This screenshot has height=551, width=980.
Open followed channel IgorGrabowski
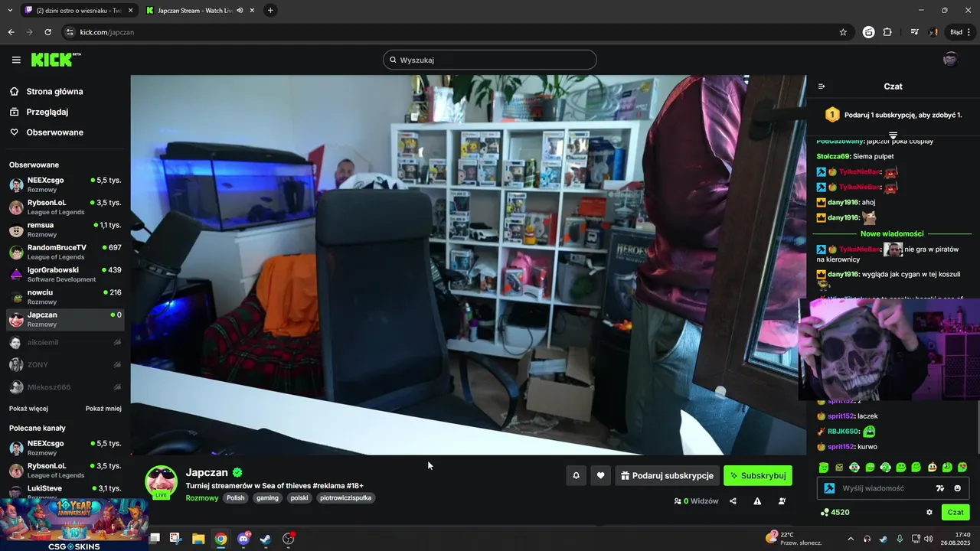[x=65, y=274]
